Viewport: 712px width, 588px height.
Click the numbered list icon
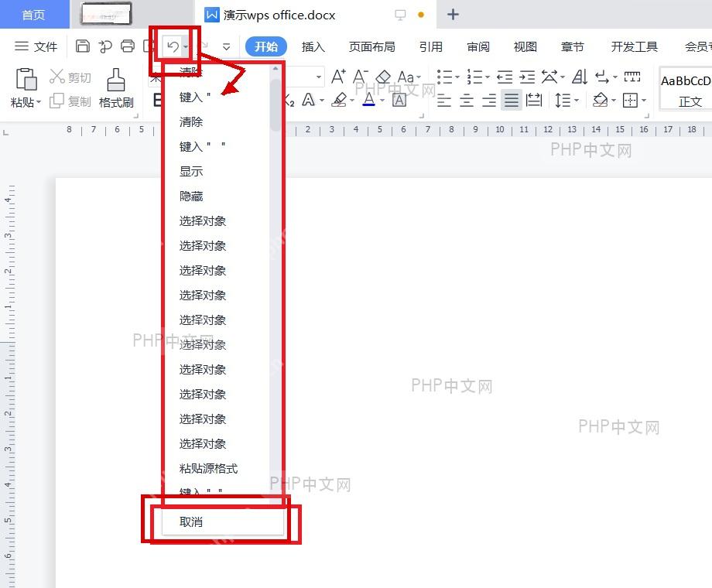pyautogui.click(x=474, y=77)
